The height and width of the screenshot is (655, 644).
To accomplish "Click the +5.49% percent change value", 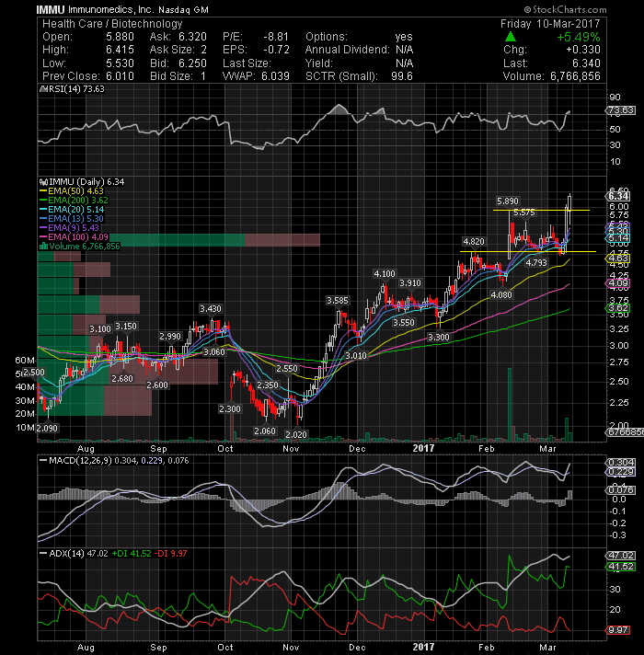I will click(x=579, y=37).
